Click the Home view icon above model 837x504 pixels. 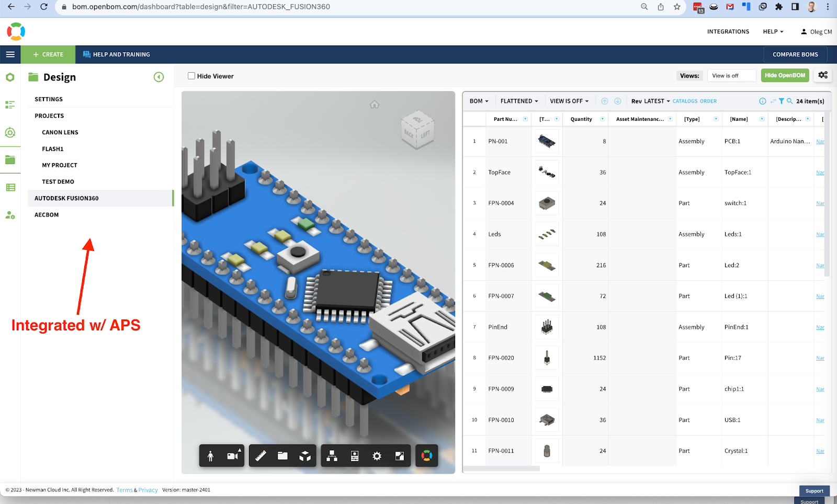(375, 105)
